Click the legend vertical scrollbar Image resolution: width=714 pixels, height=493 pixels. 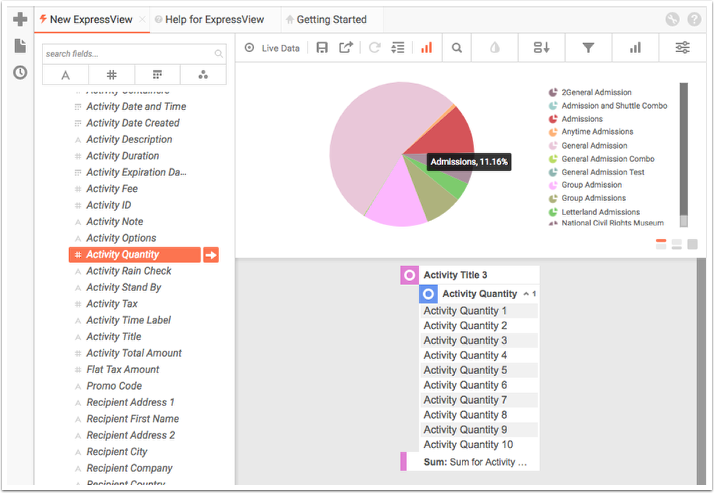(683, 155)
